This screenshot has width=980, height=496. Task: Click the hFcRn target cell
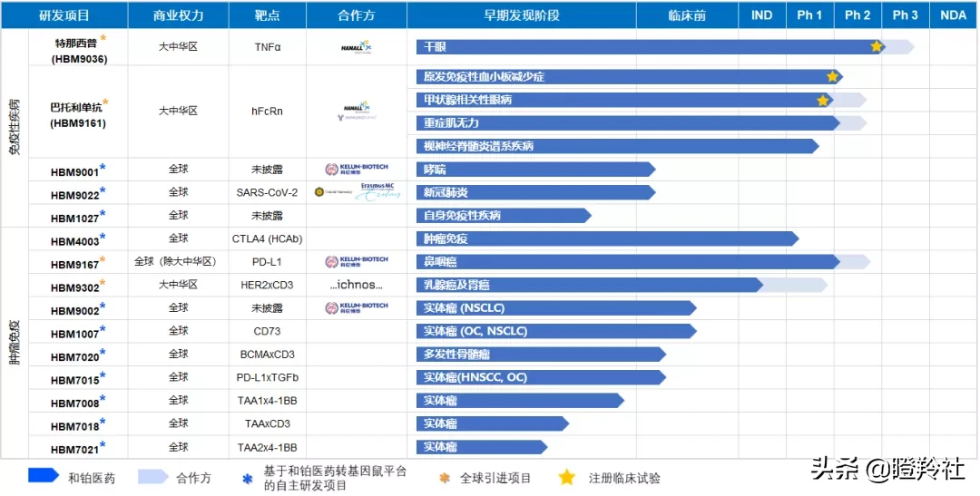tap(268, 112)
